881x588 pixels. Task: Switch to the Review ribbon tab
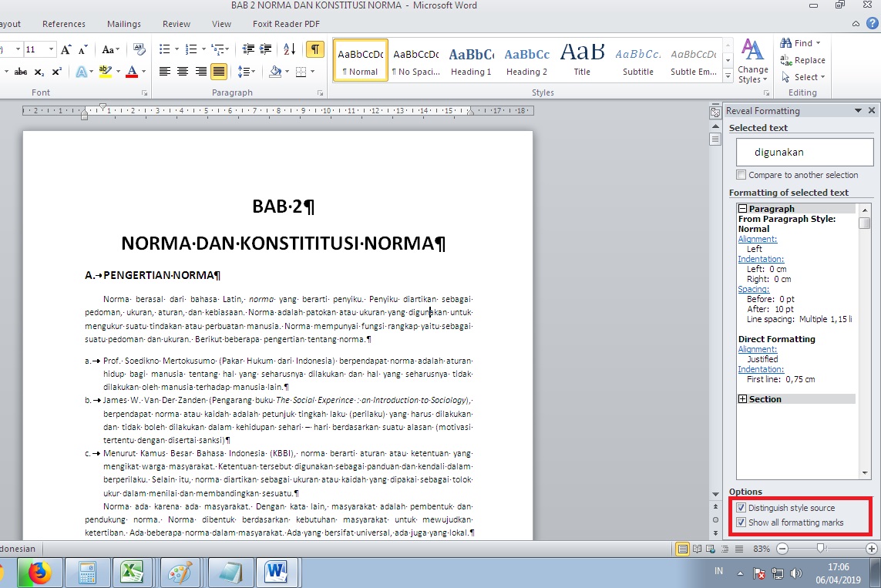[176, 24]
